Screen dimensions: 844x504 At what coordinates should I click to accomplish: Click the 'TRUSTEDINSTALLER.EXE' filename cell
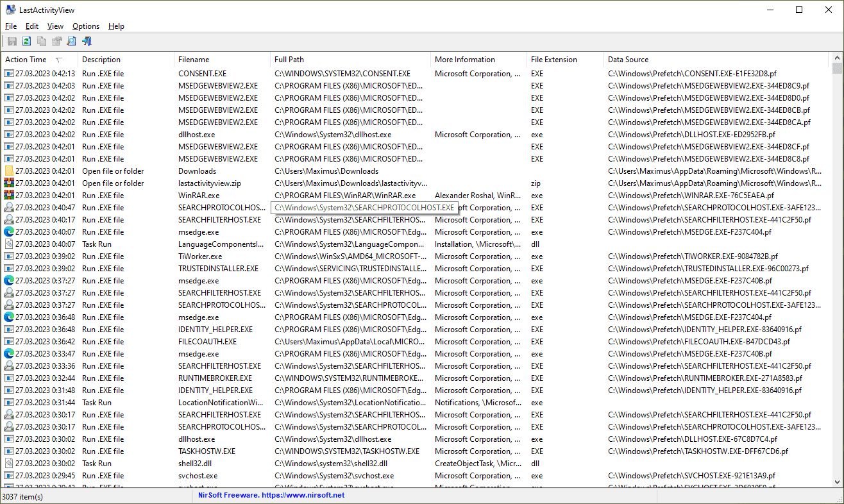pyautogui.click(x=219, y=269)
